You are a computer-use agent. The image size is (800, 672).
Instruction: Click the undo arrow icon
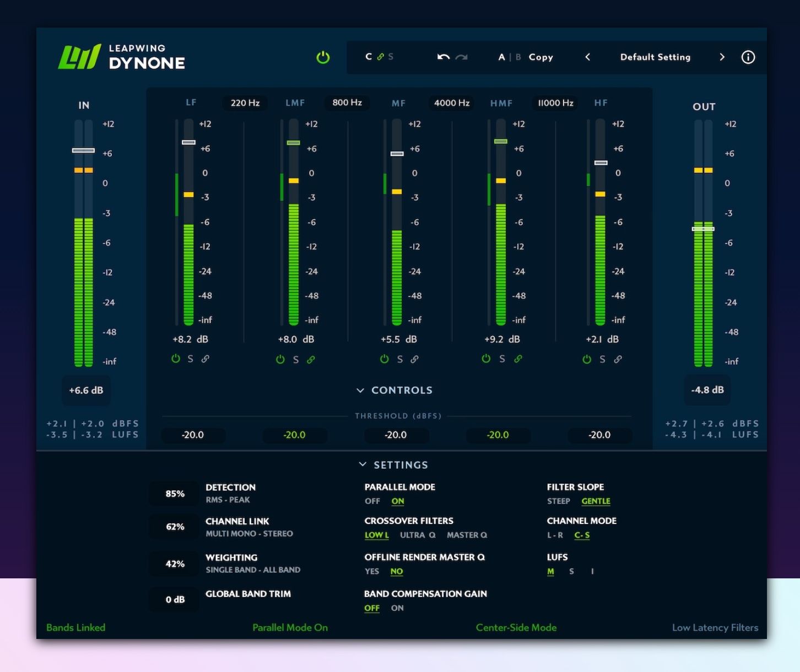(x=443, y=57)
